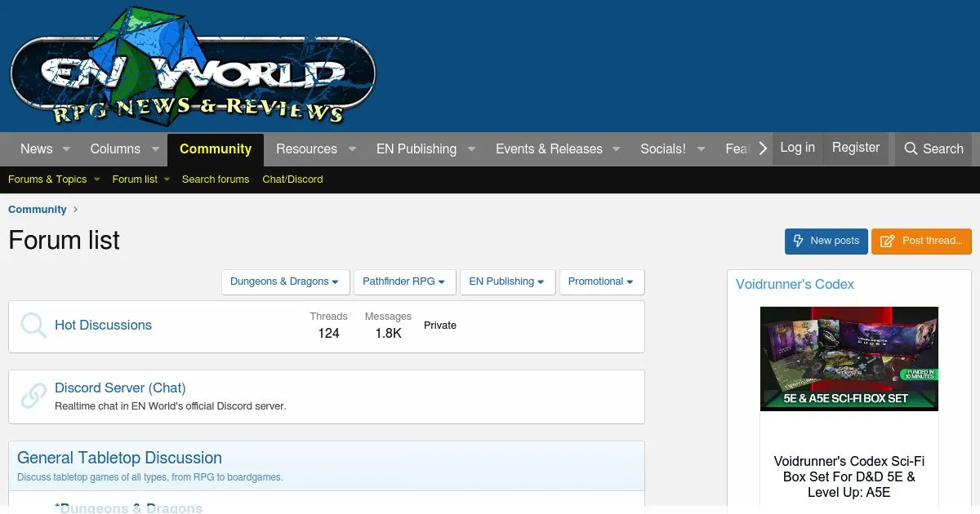Click the Hot Discussions messages count 1.8K

coord(388,333)
